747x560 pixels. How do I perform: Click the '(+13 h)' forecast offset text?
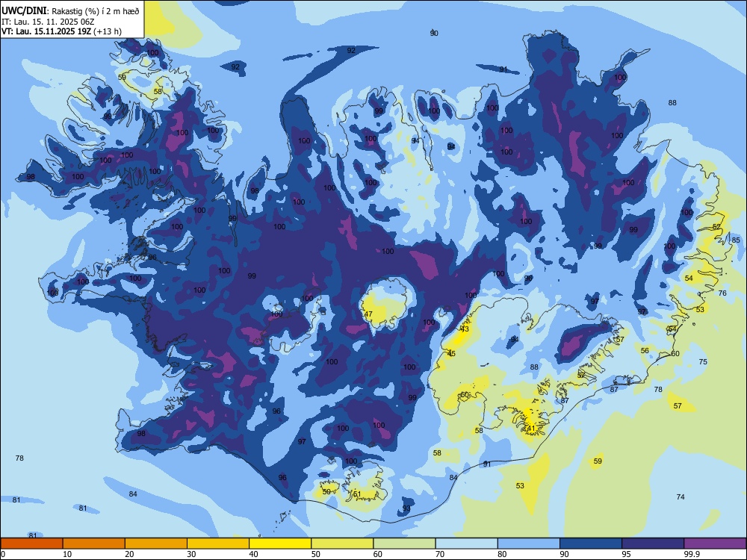tap(107, 31)
